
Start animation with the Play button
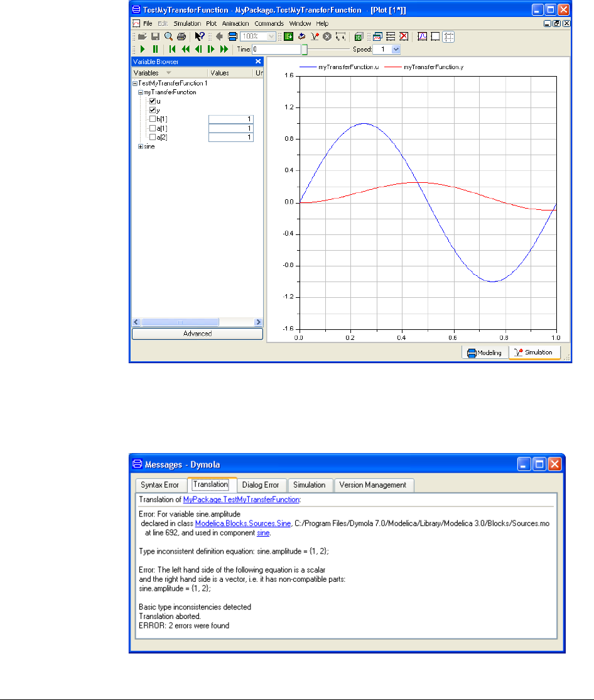click(x=143, y=49)
